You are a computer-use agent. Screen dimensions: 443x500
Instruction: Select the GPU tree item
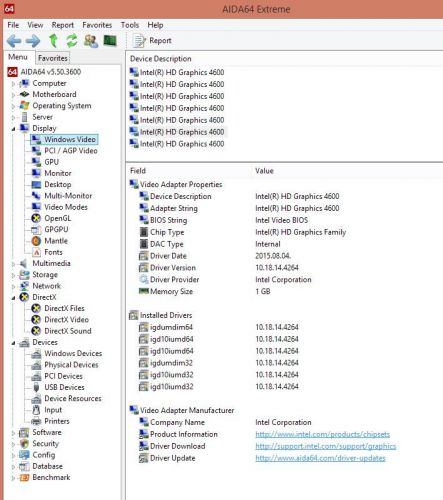pos(51,162)
